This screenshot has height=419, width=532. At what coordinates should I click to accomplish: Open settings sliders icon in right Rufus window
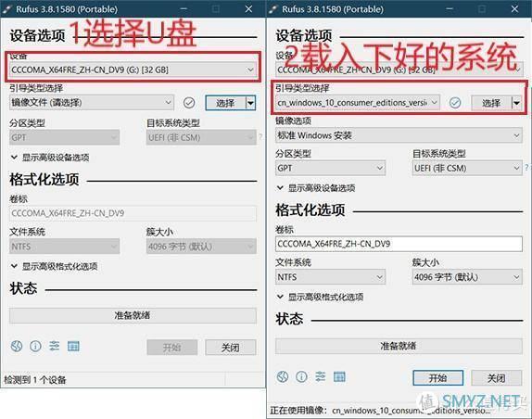(321, 376)
